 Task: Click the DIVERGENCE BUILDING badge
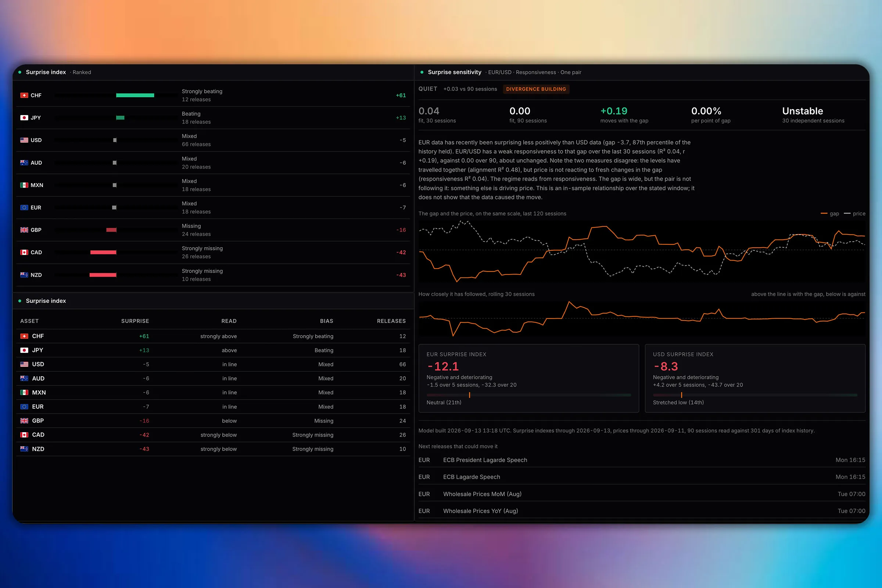pyautogui.click(x=536, y=89)
